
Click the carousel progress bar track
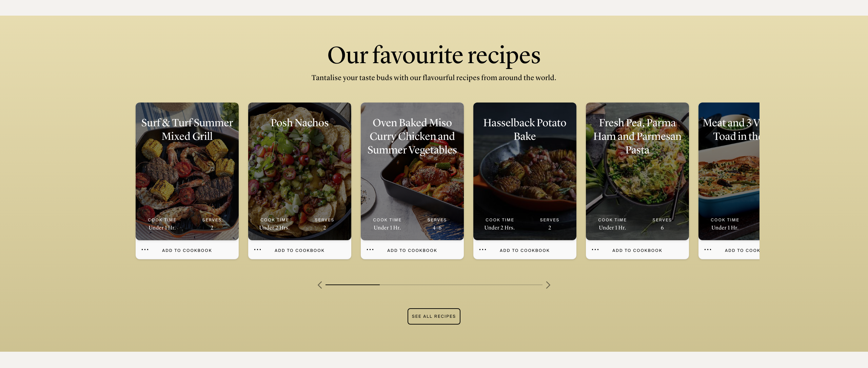434,285
